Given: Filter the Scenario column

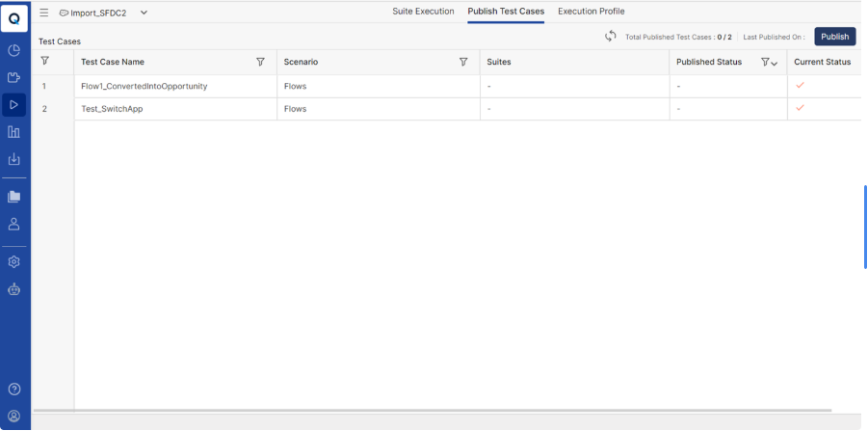Looking at the screenshot, I should click(x=463, y=62).
